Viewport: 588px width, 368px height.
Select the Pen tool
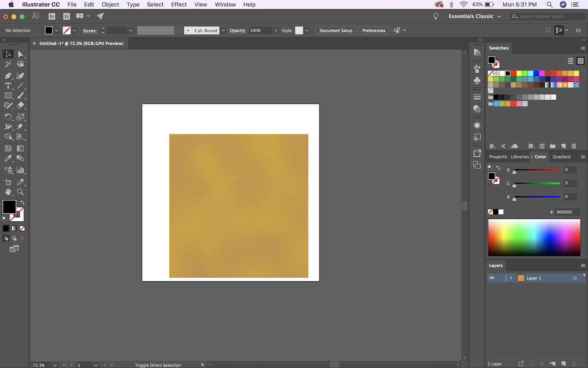[8, 76]
